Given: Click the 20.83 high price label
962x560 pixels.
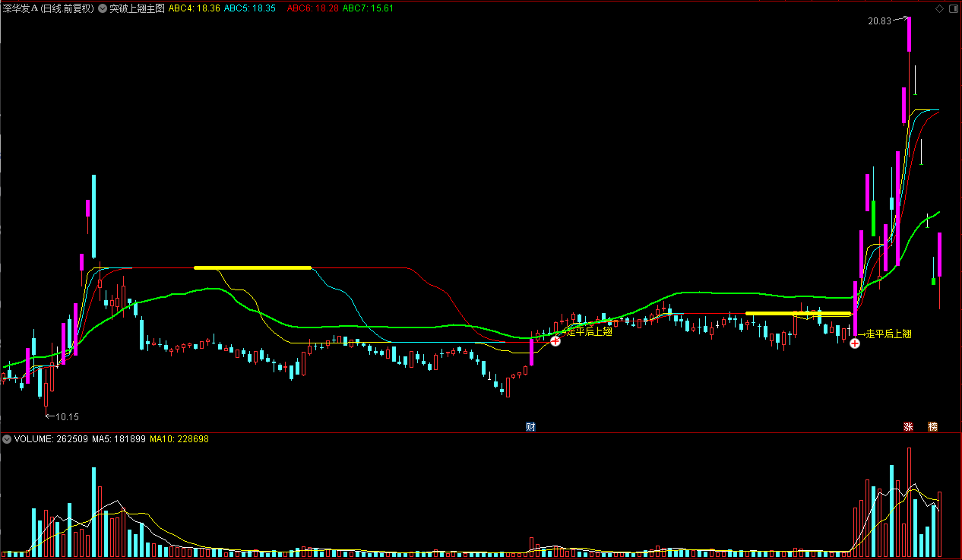Looking at the screenshot, I should (x=879, y=21).
